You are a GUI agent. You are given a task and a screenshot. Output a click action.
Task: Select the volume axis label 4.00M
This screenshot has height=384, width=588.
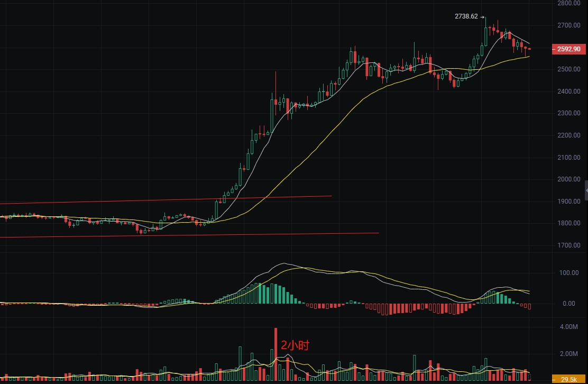pos(569,327)
